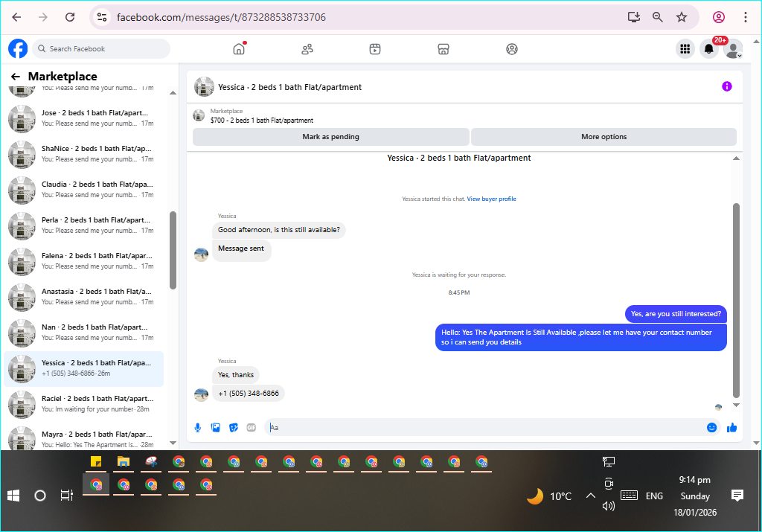This screenshot has width=762, height=532.
Task: Attach a photo with the image icon
Action: pyautogui.click(x=216, y=428)
